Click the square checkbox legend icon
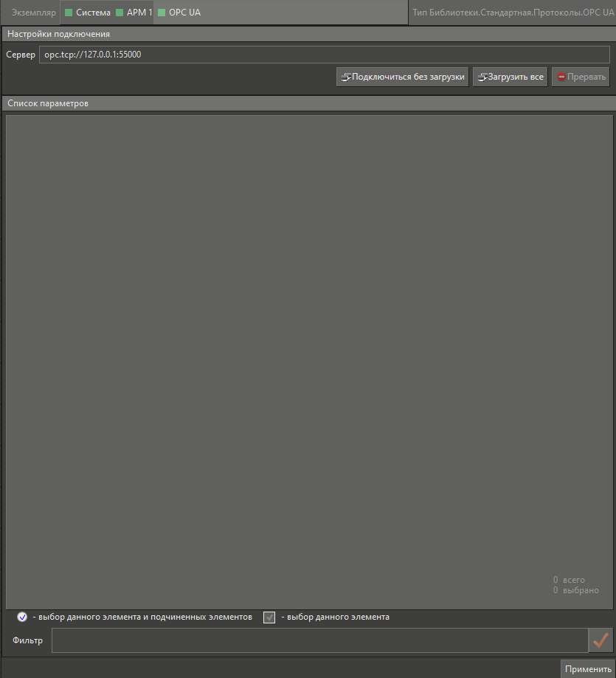The image size is (616, 678). (269, 618)
